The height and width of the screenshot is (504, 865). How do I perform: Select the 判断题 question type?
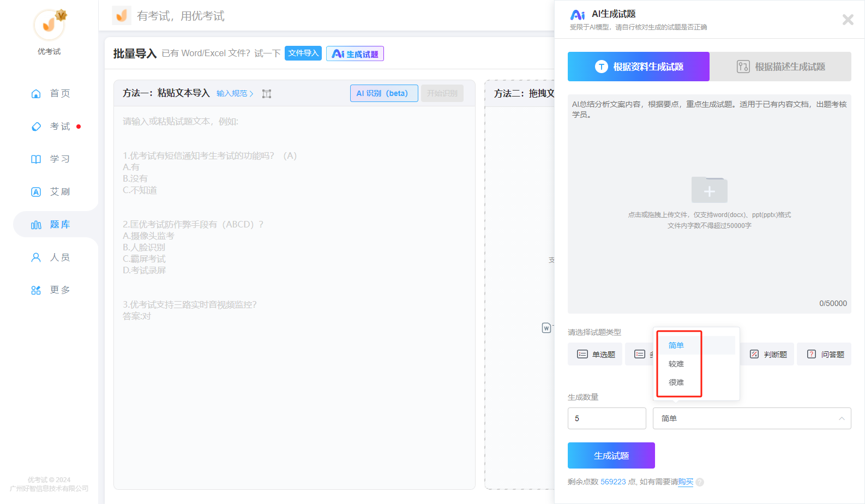coord(767,354)
